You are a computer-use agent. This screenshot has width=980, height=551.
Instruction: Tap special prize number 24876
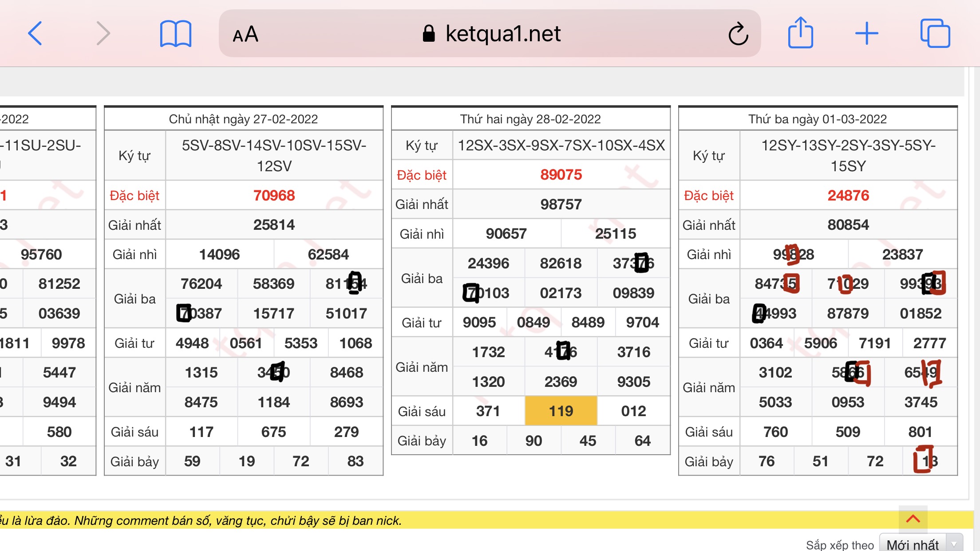(x=848, y=195)
